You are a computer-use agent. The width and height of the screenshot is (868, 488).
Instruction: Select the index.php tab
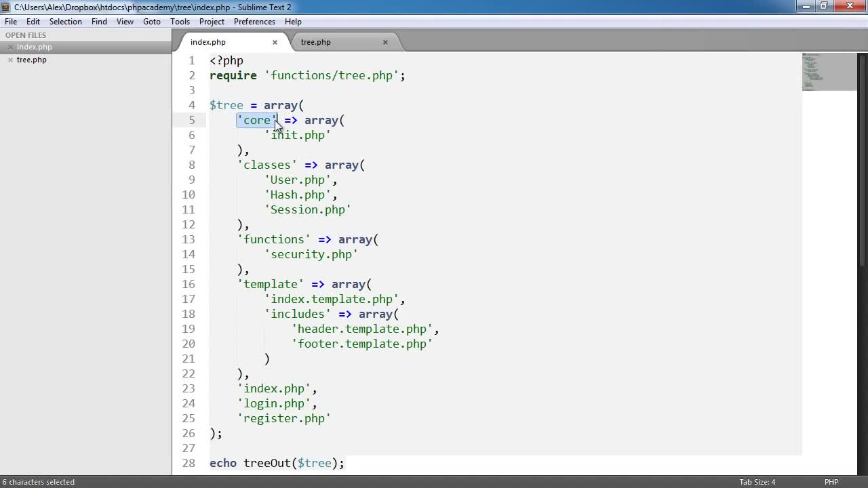tap(208, 42)
